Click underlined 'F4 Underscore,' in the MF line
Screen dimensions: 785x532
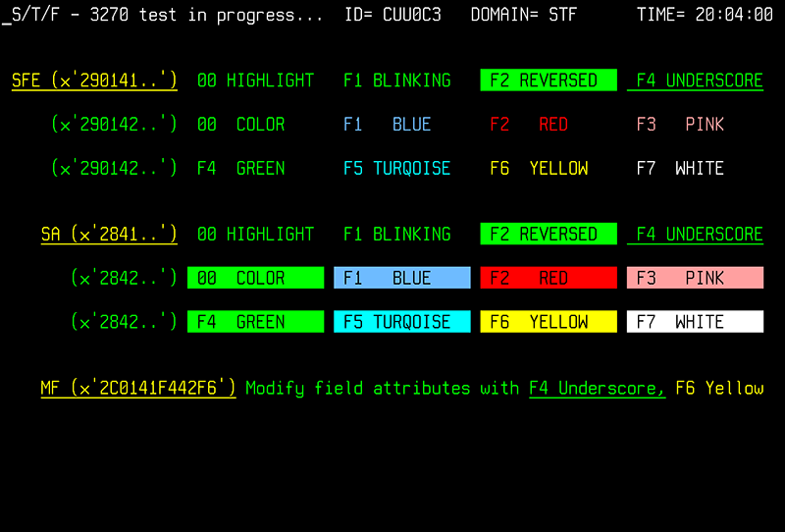[x=597, y=388]
